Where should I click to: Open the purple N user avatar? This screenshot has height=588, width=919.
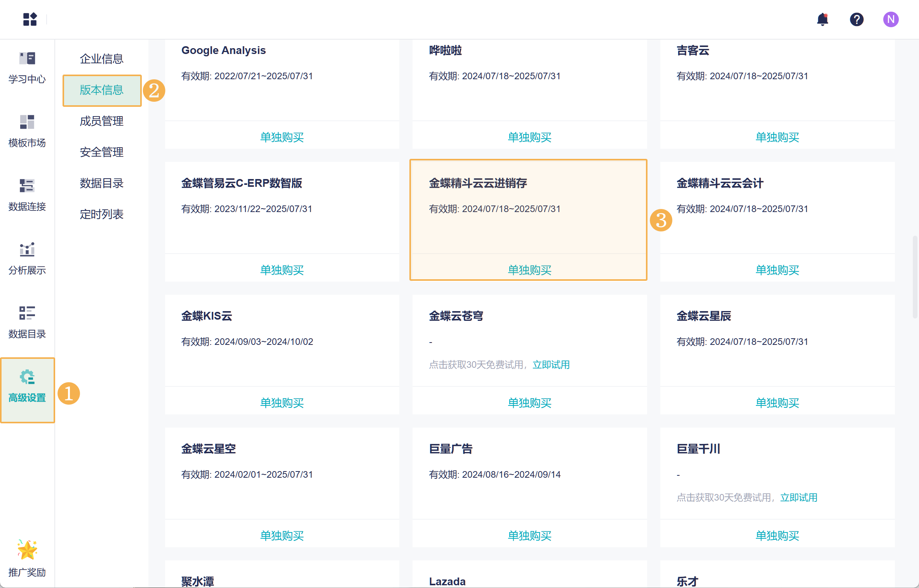[891, 19]
